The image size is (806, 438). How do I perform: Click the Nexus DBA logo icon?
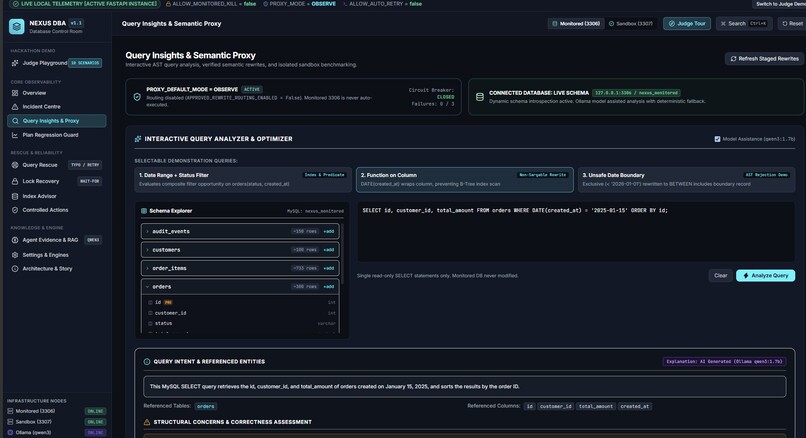[16, 26]
